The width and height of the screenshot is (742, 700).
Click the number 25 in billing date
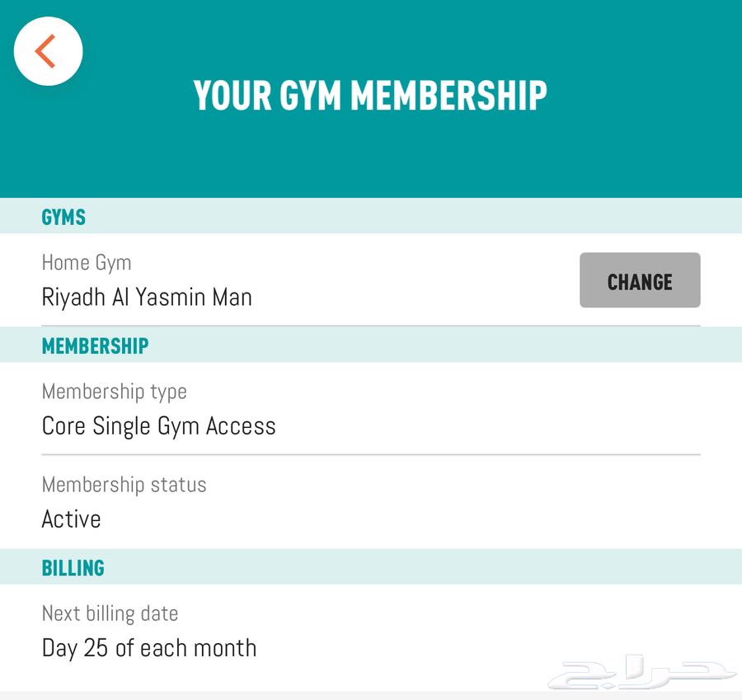(96, 648)
